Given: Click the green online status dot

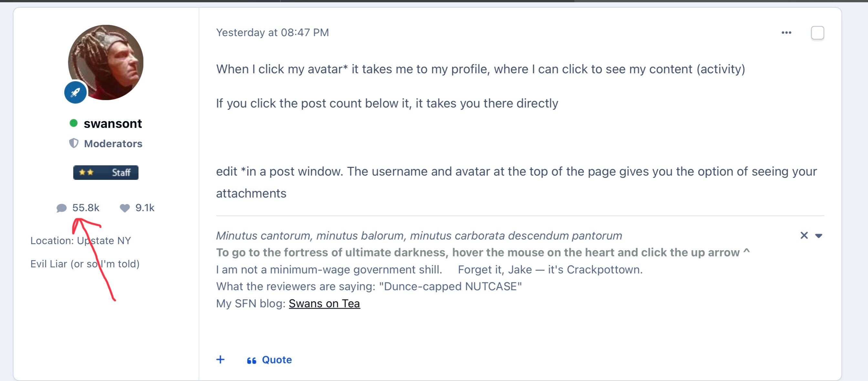Looking at the screenshot, I should [x=73, y=123].
